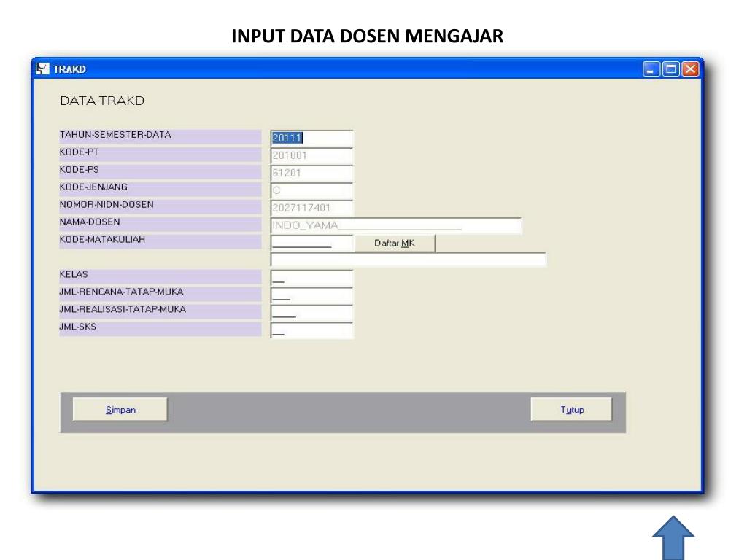
Task: Focus the KELAS input field
Action: [311, 278]
